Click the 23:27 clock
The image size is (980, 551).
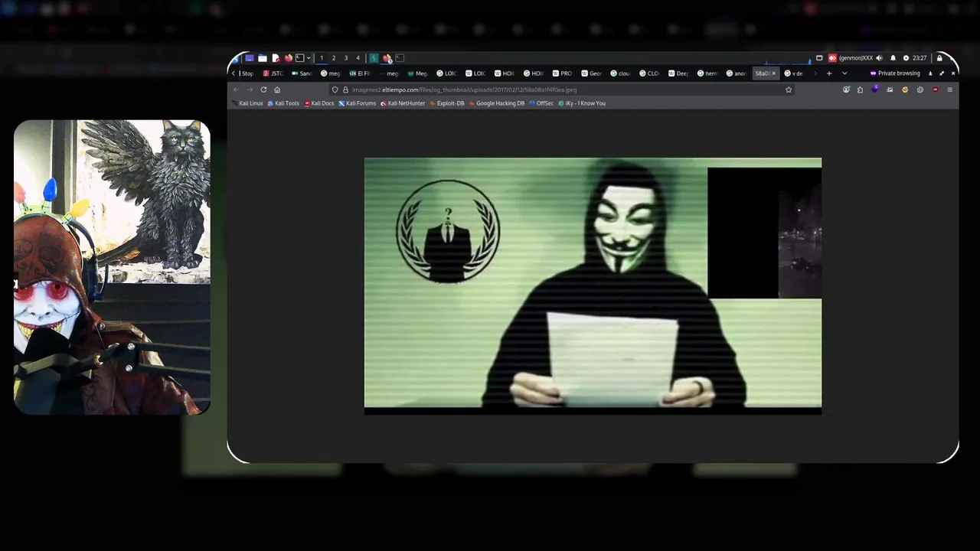click(920, 58)
